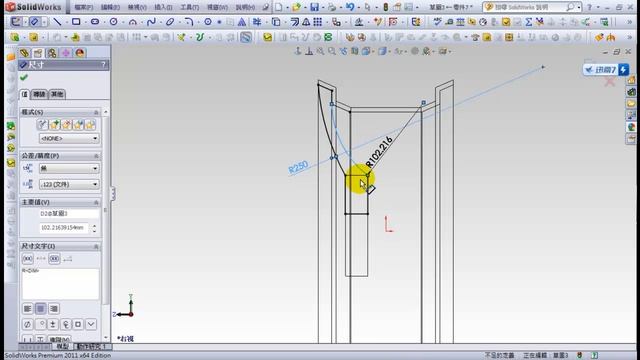The height and width of the screenshot is (360, 640).
Task: Confirm dimension with green checkmark
Action: pyautogui.click(x=24, y=77)
